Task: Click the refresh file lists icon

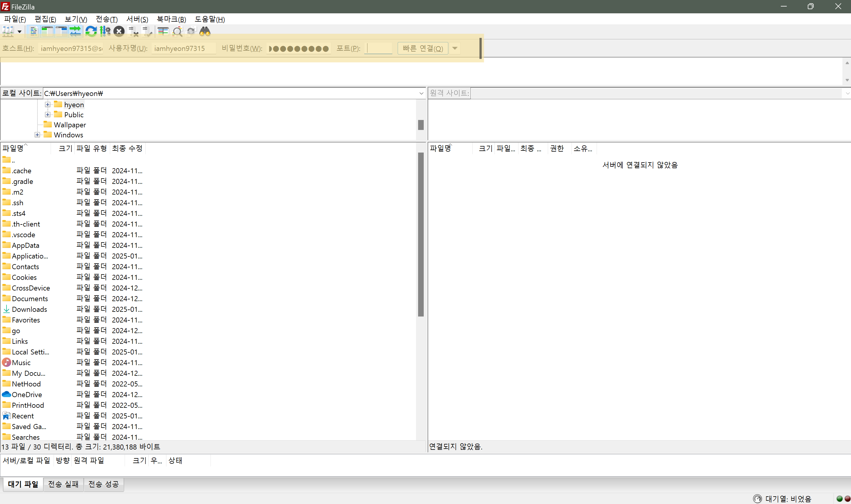Action: pyautogui.click(x=91, y=32)
